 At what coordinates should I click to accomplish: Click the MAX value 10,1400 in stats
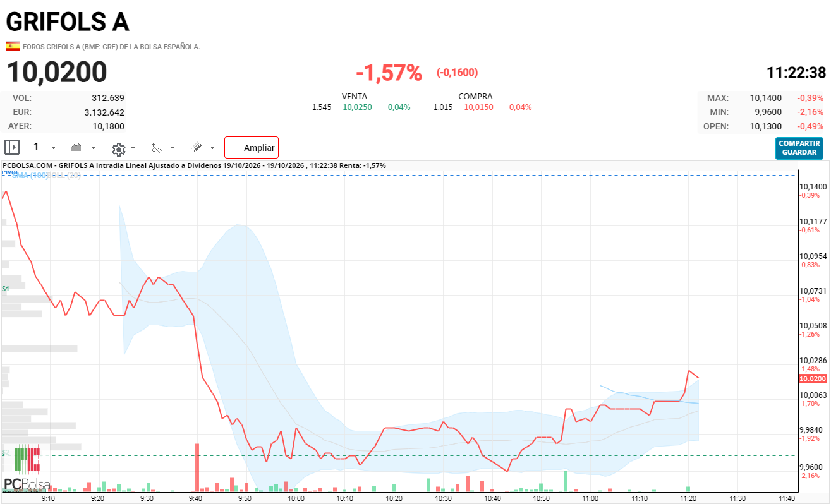pyautogui.click(x=765, y=98)
